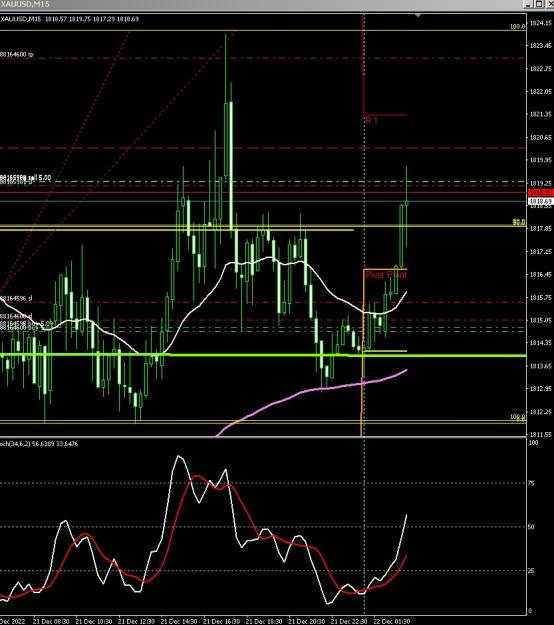Select the red R1 pivot level label
Image resolution: width=554 pixels, height=625 pixels.
[371, 120]
